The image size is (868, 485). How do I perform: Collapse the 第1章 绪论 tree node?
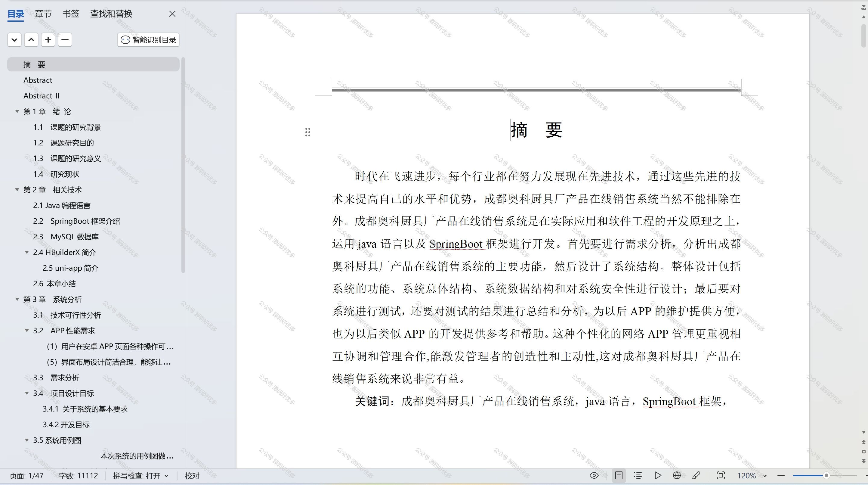click(17, 111)
